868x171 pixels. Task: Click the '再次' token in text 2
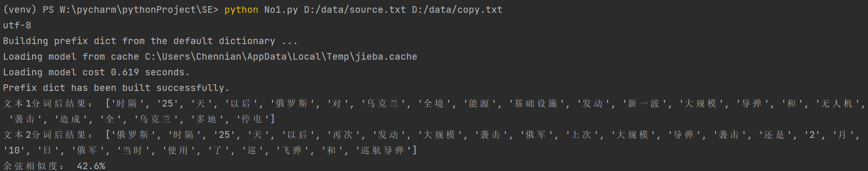click(x=344, y=135)
